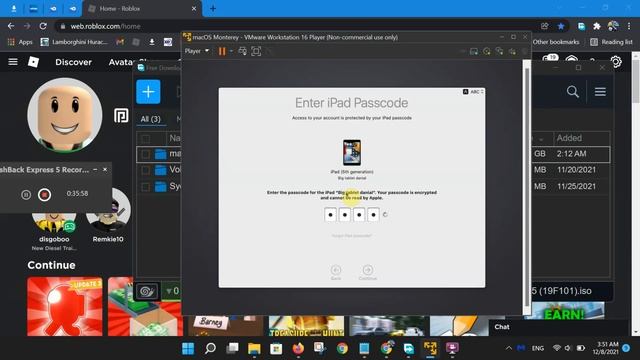Open new Chrome tab
The image size is (640, 360).
(x=213, y=9)
